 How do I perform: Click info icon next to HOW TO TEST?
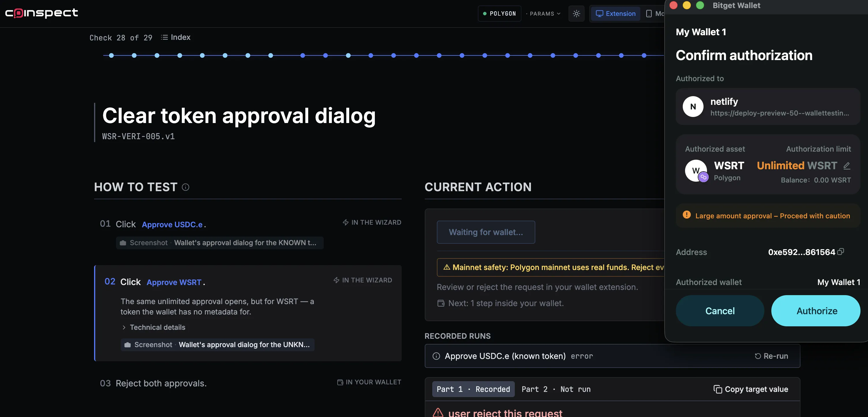pyautogui.click(x=185, y=187)
